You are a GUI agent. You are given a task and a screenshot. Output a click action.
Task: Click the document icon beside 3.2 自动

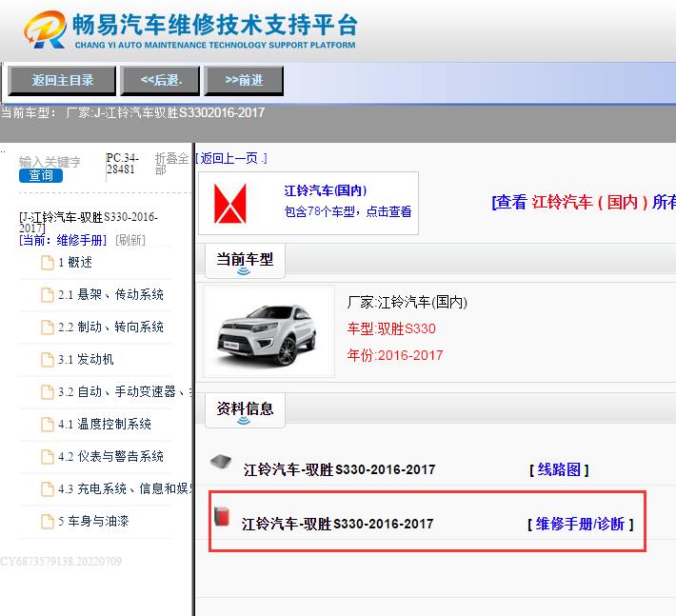(x=48, y=392)
